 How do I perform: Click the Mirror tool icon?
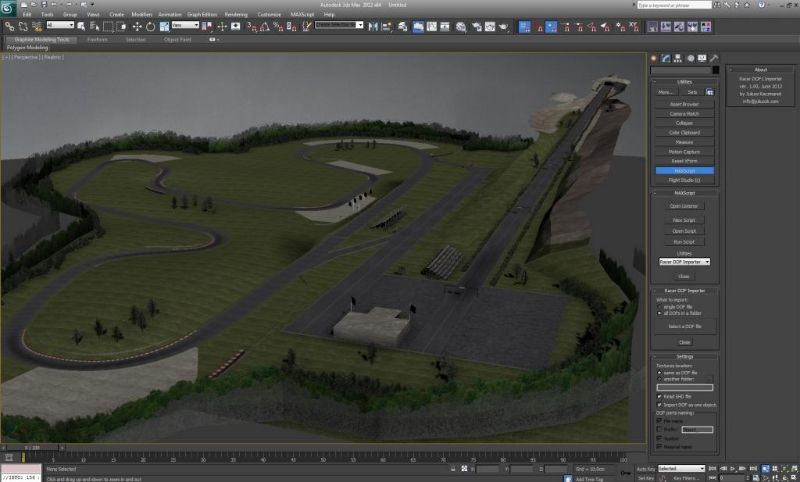[374, 26]
